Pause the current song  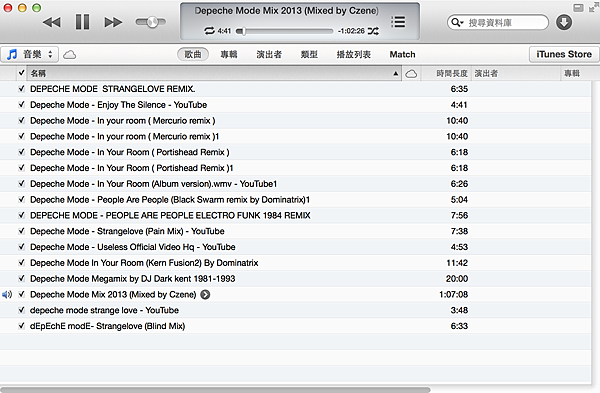(x=82, y=22)
